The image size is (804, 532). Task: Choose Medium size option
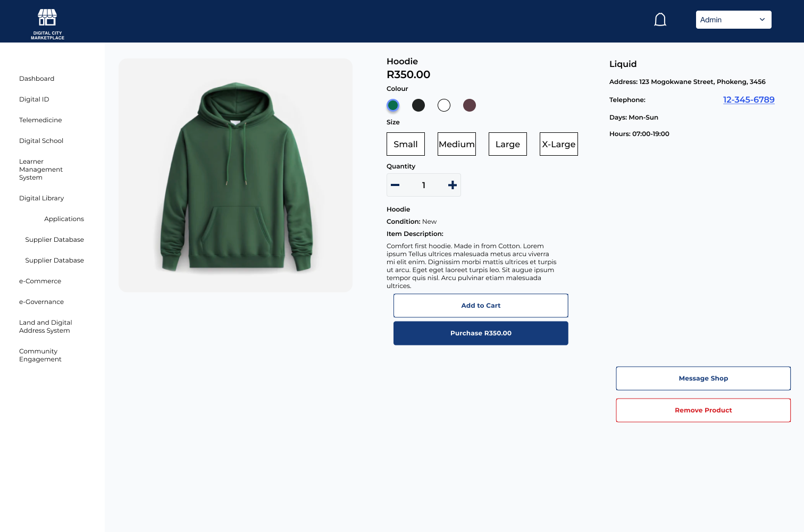[x=457, y=144]
